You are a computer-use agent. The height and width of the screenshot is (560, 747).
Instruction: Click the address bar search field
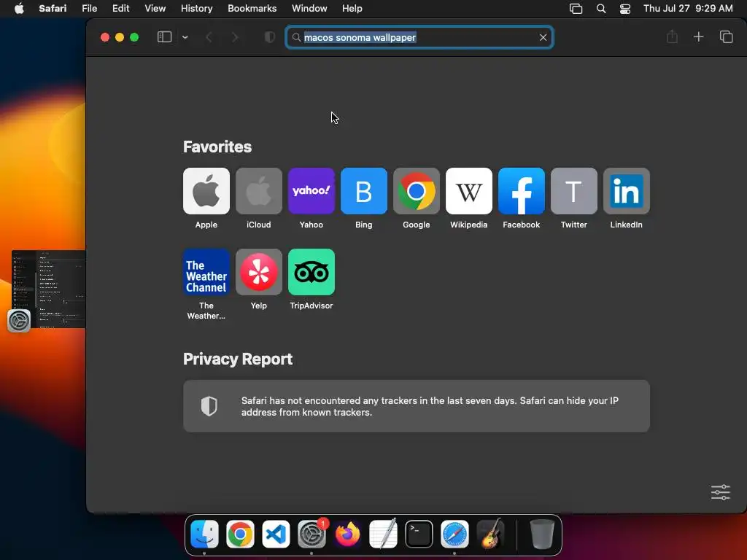pyautogui.click(x=419, y=37)
